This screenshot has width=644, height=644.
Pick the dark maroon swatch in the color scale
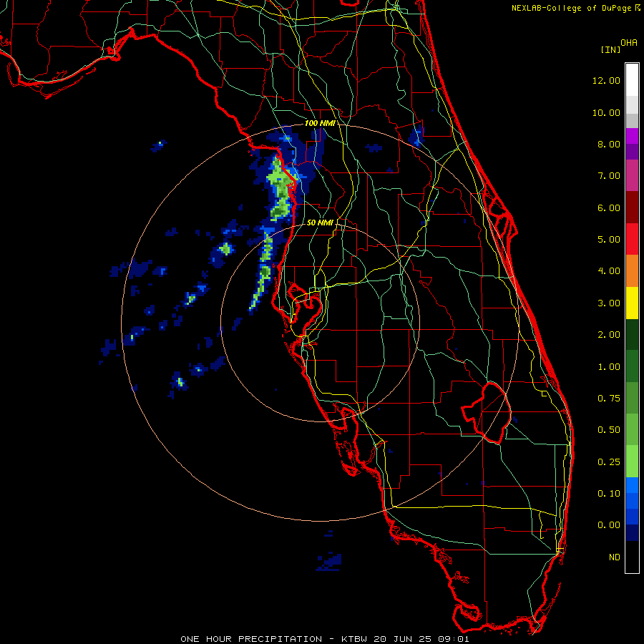(632, 208)
